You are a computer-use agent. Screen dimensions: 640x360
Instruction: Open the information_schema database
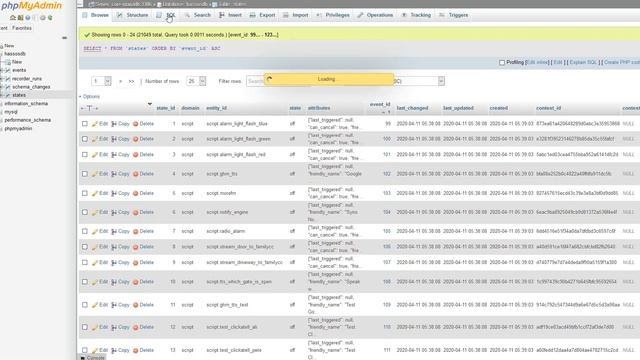coord(26,104)
